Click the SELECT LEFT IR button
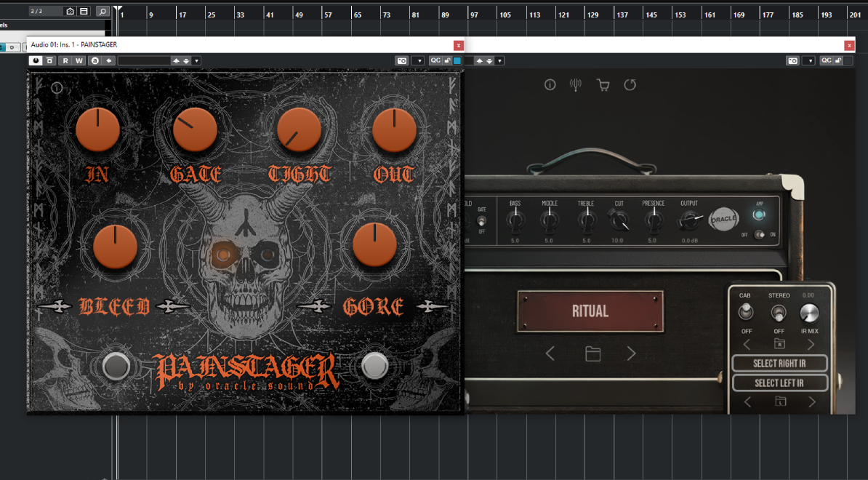The width and height of the screenshot is (868, 480). (779, 383)
